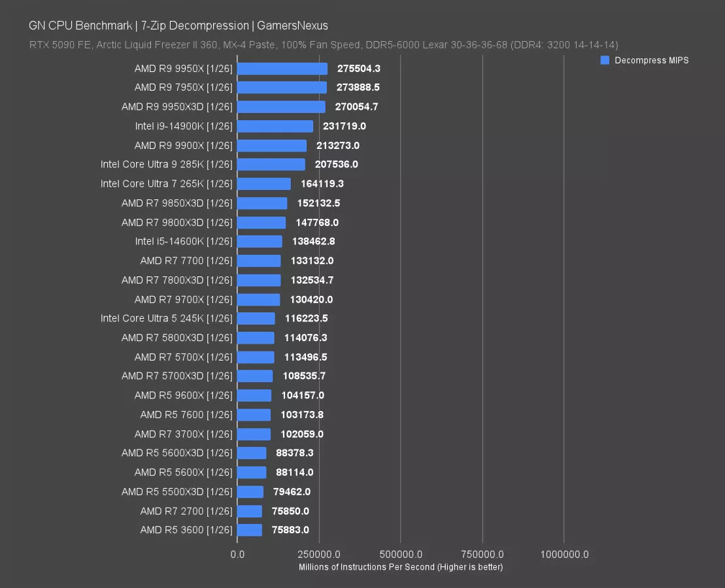The image size is (725, 588).
Task: Select the AMD R5 5500X3D bar
Action: point(250,491)
